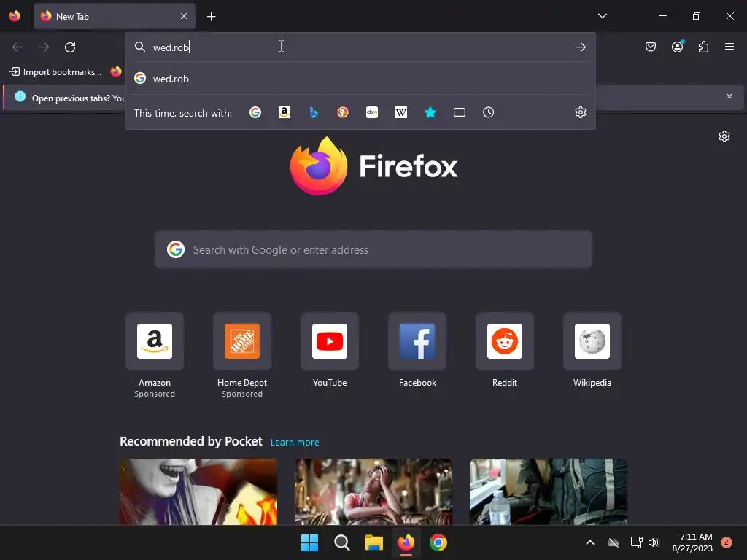Search this time with eBay icon
The width and height of the screenshot is (747, 560).
pos(372,112)
